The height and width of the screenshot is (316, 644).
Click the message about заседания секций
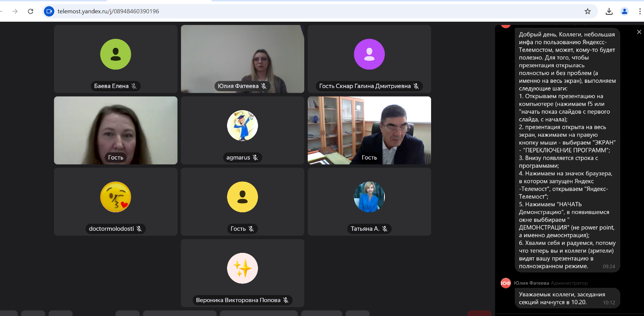567,298
